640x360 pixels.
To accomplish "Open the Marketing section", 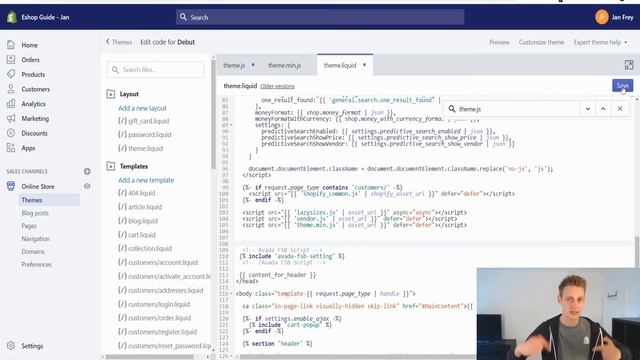I will pyautogui.click(x=35, y=118).
